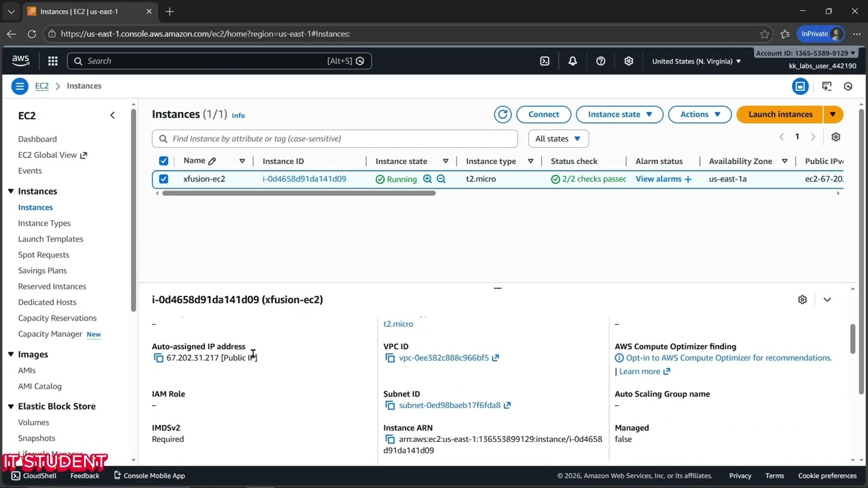Zoom out filter on Running state
868x488 pixels.
[x=441, y=179]
